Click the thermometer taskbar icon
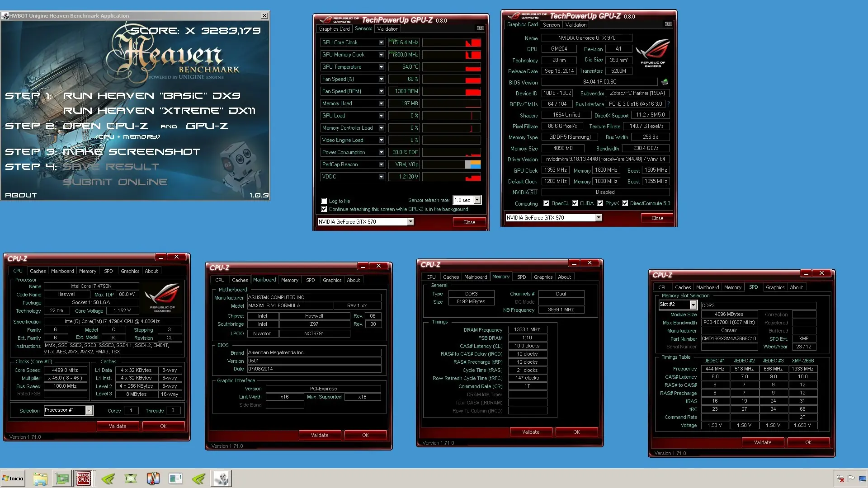Screen dimensions: 868x488 pyautogui.click(x=153, y=479)
